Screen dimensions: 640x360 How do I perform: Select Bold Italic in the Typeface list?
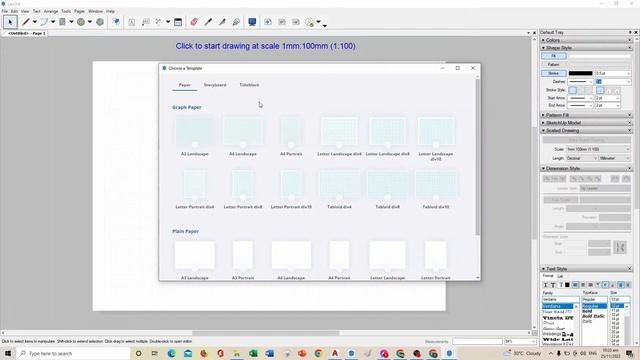593,316
